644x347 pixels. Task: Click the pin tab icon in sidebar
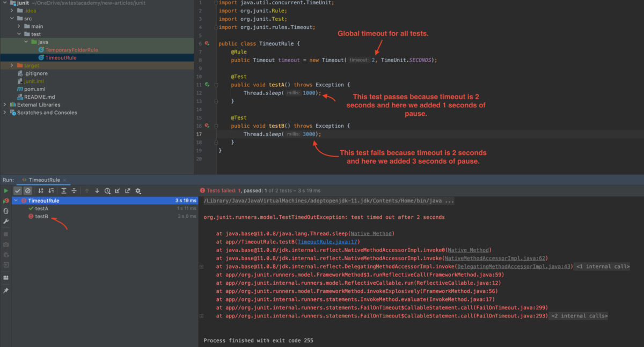tap(5, 290)
